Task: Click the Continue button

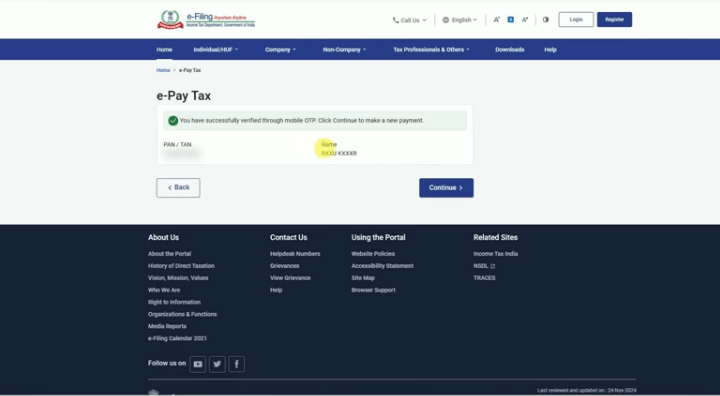Action: tap(446, 188)
